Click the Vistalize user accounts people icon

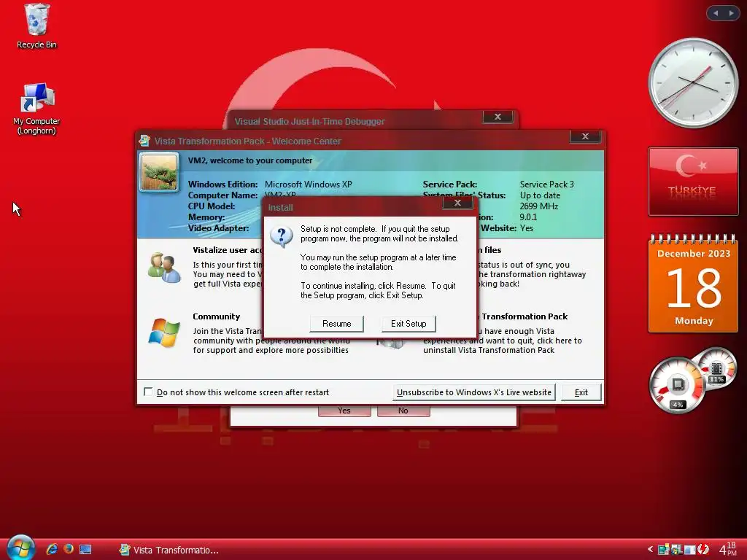pyautogui.click(x=164, y=268)
